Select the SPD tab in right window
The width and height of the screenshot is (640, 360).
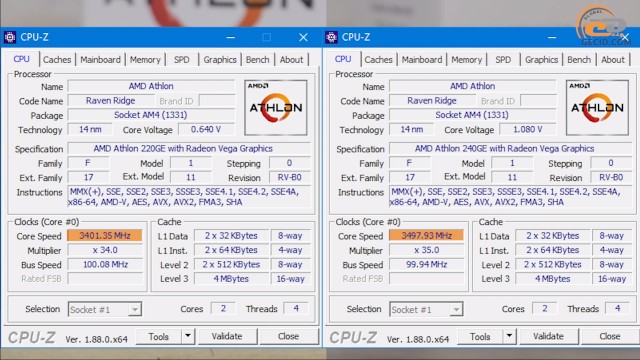click(503, 60)
